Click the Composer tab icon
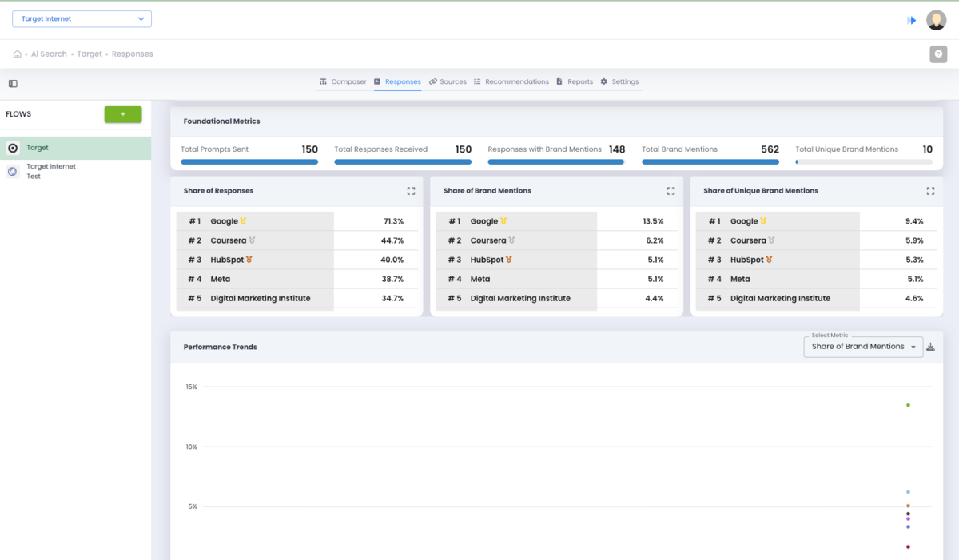This screenshot has height=560, width=959. click(323, 81)
